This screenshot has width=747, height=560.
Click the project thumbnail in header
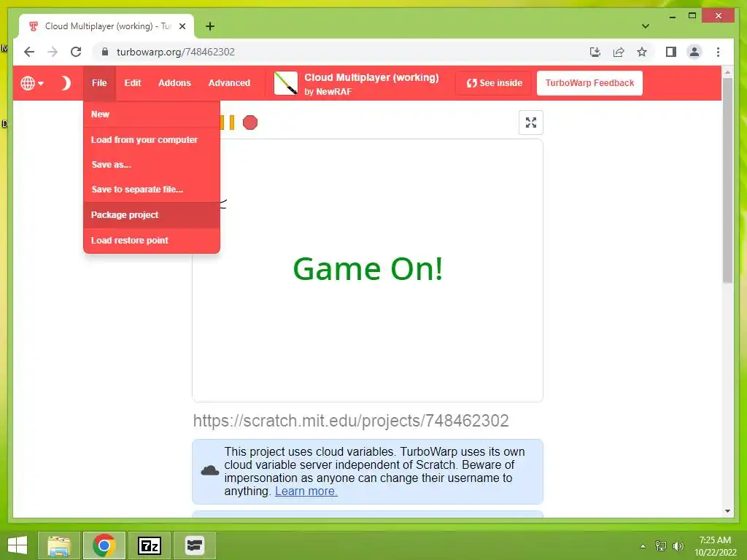pyautogui.click(x=286, y=83)
